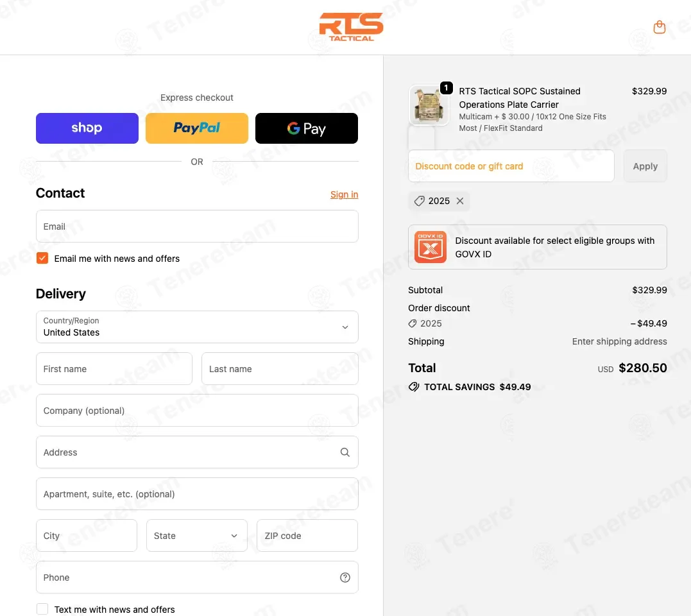
Task: Focus the Discount code or gift card field
Action: 511,166
